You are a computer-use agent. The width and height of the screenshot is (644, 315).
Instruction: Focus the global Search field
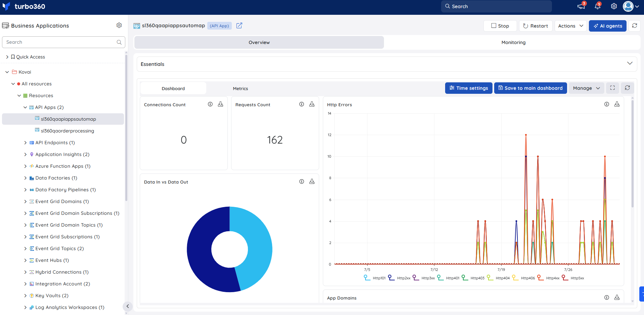[x=497, y=6]
